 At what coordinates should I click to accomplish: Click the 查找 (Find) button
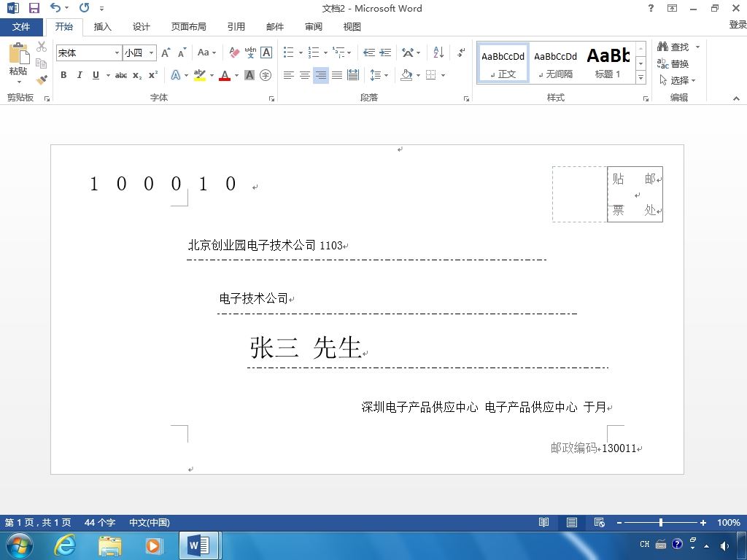click(x=673, y=47)
